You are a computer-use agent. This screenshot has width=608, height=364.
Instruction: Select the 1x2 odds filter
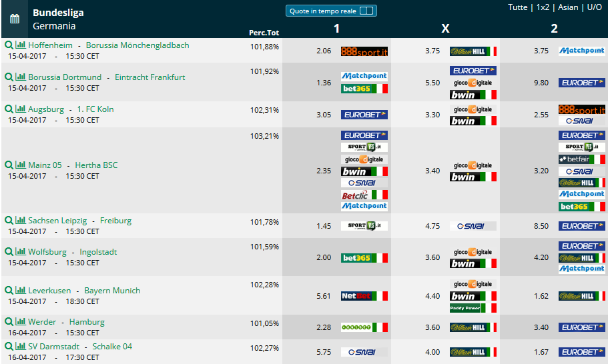[543, 7]
